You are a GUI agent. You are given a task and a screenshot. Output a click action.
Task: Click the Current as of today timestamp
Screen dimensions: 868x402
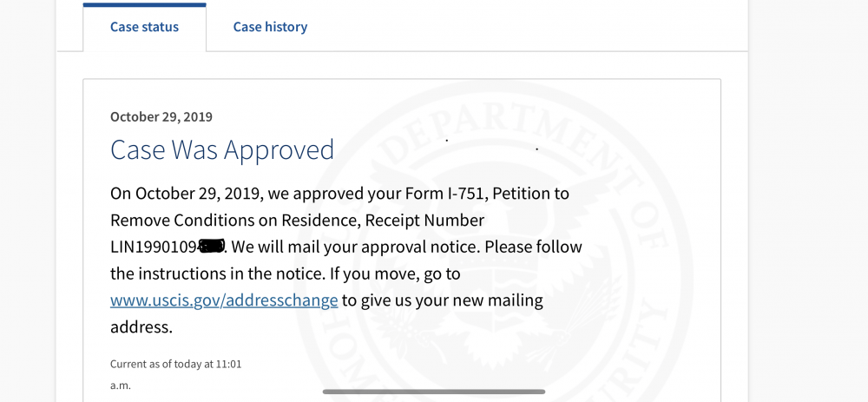pyautogui.click(x=176, y=365)
